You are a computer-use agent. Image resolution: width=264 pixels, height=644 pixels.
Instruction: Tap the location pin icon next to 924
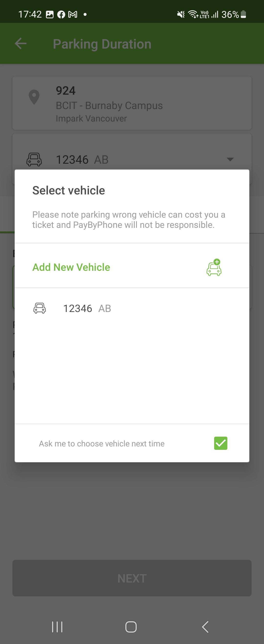34,97
